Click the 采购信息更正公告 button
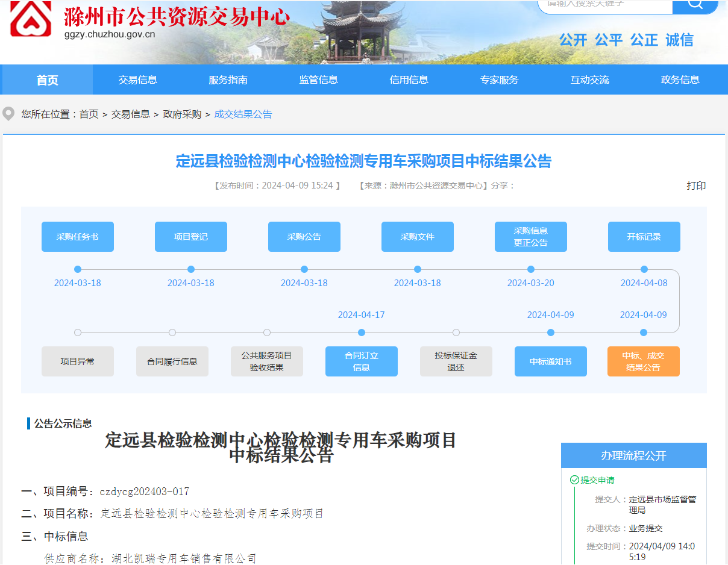The image size is (728, 565). tap(531, 237)
